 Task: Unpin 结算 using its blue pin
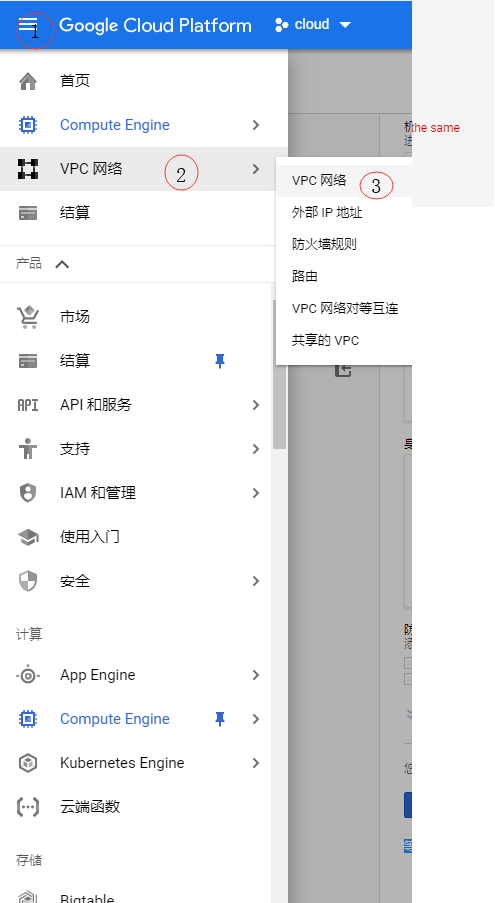(220, 361)
